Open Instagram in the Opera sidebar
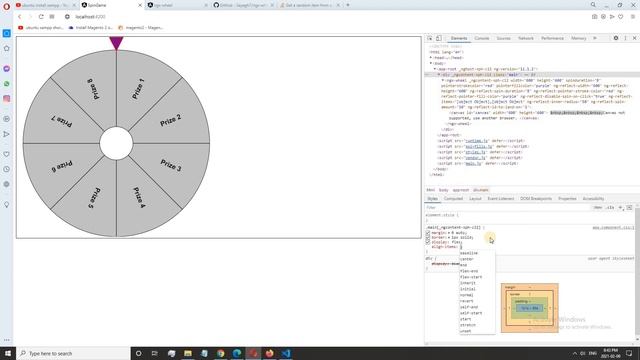The width and height of the screenshot is (640, 360). [x=7, y=99]
